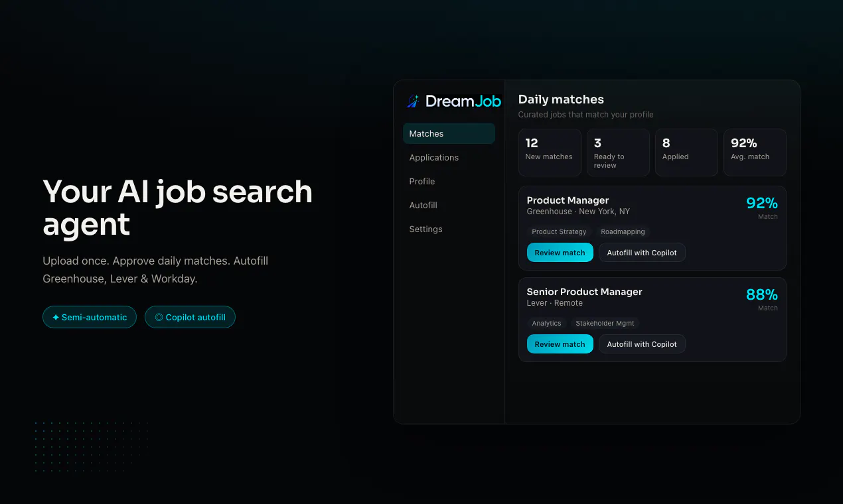Screen dimensions: 843x504
Task: Select the 12 New matches stat card
Action: [550, 153]
